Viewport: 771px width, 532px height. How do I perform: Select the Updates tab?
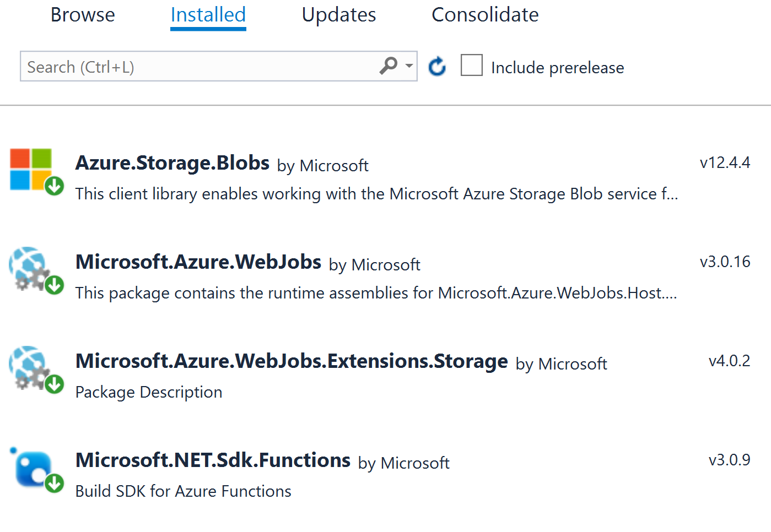(338, 15)
